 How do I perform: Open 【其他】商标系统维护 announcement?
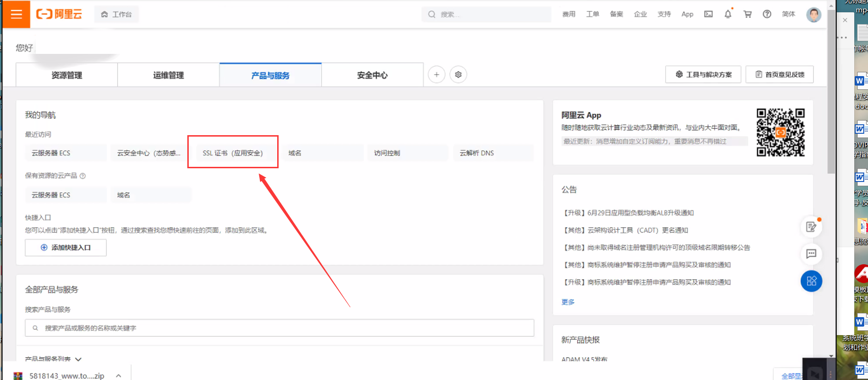point(646,265)
